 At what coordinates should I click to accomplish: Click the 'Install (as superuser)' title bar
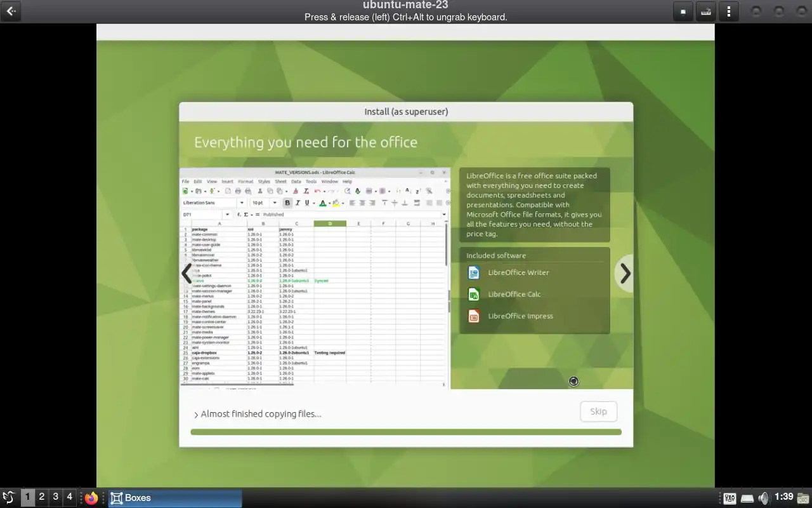[x=406, y=112]
